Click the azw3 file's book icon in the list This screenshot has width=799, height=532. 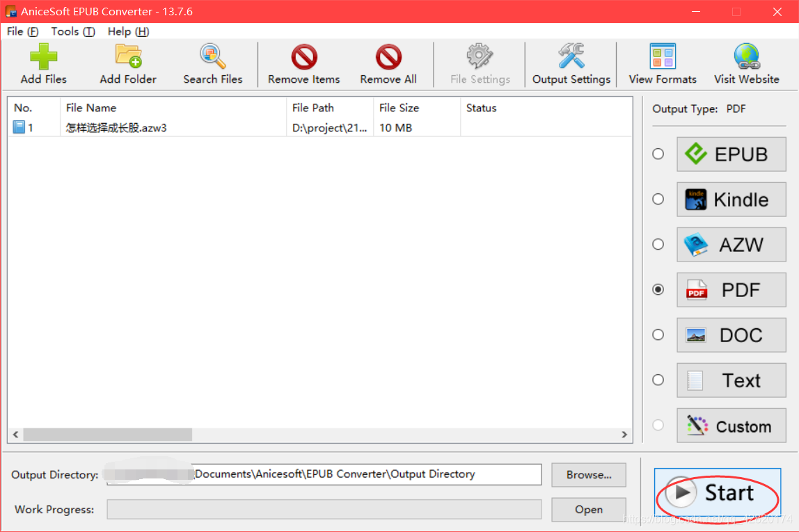click(x=19, y=127)
